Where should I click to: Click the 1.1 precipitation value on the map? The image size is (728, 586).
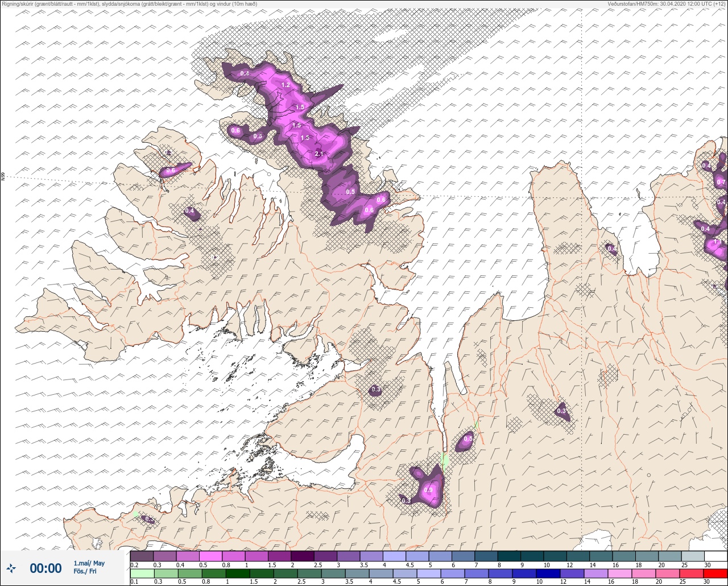718,242
